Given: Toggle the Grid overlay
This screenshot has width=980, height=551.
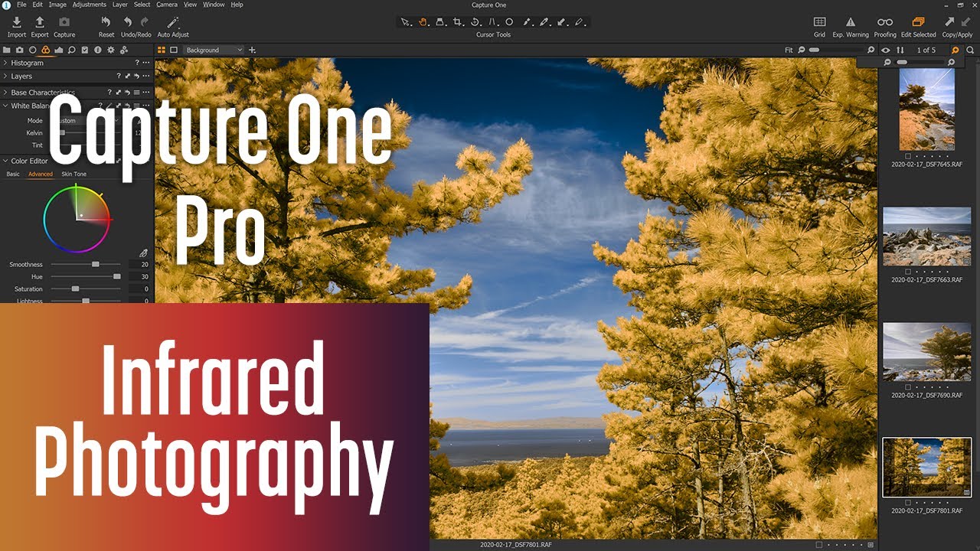Looking at the screenshot, I should pyautogui.click(x=819, y=22).
